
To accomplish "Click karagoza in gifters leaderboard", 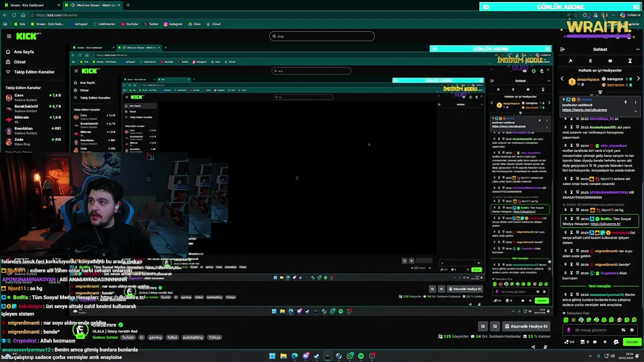I will click(615, 79).
